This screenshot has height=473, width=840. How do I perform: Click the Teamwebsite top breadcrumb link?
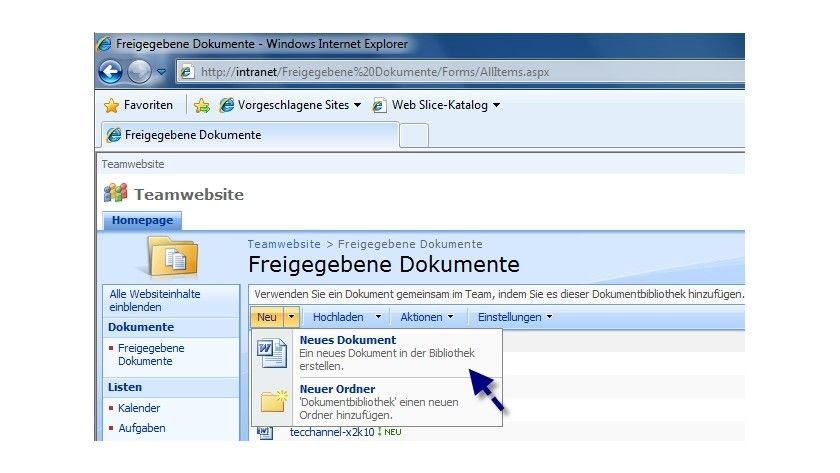point(133,164)
